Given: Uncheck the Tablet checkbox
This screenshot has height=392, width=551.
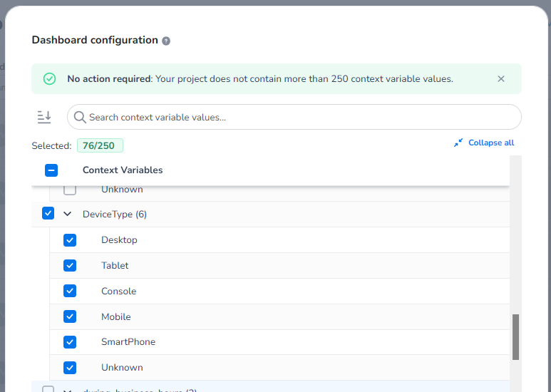Looking at the screenshot, I should pyautogui.click(x=70, y=266).
